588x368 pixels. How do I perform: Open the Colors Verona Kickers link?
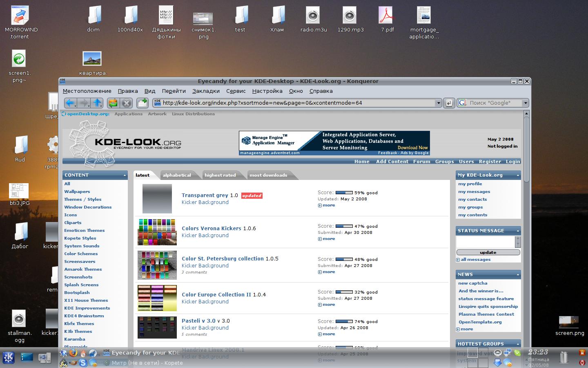coord(212,228)
